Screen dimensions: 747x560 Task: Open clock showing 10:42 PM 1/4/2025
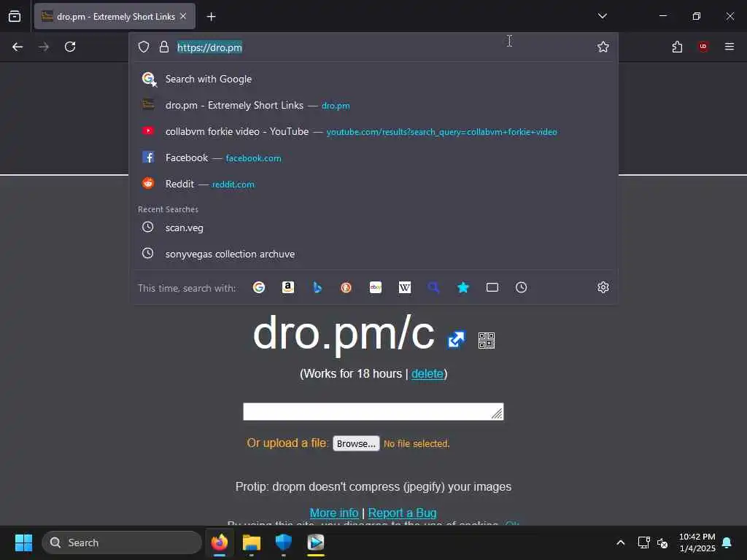tap(697, 542)
